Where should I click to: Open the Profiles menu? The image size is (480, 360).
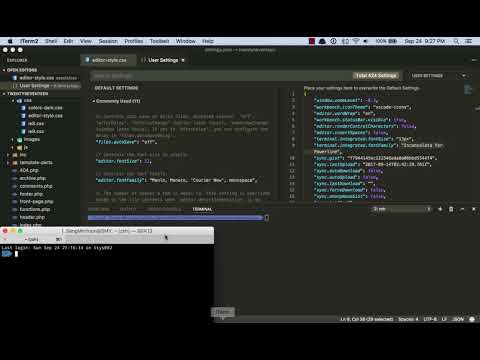click(134, 41)
